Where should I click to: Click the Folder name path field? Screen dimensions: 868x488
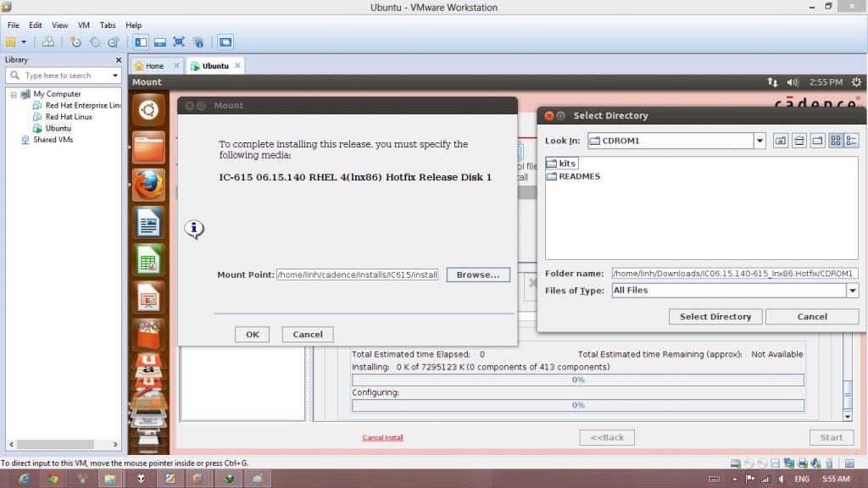pyautogui.click(x=735, y=274)
